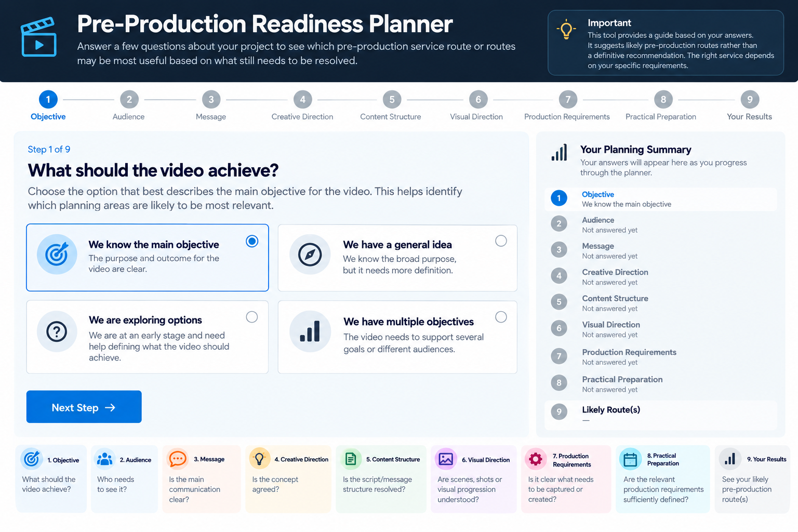798x532 pixels.
Task: Go to step 6 Visual Direction in stepper
Action: tap(477, 105)
